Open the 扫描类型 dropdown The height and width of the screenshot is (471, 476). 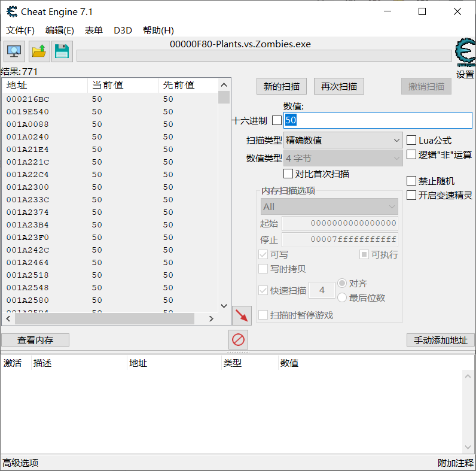(343, 140)
